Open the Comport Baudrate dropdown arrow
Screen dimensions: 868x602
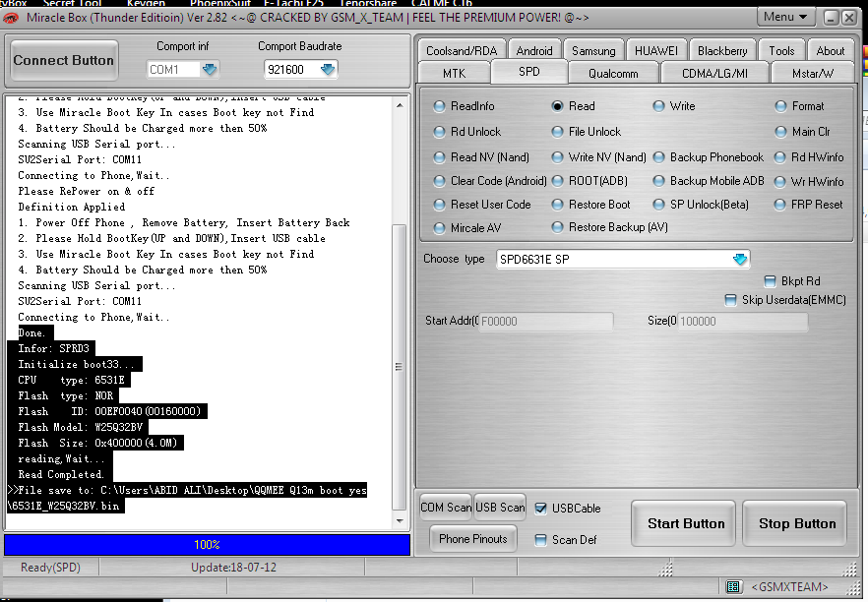[x=328, y=69]
